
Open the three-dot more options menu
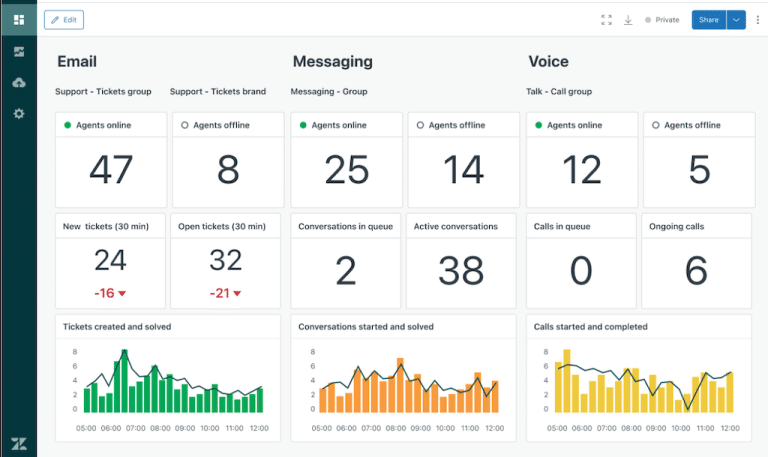tap(757, 19)
